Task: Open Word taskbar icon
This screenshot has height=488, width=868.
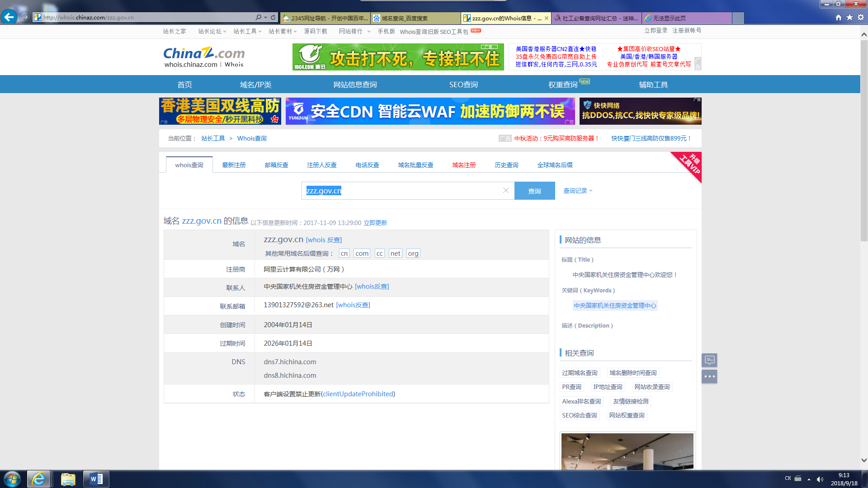Action: pyautogui.click(x=96, y=479)
